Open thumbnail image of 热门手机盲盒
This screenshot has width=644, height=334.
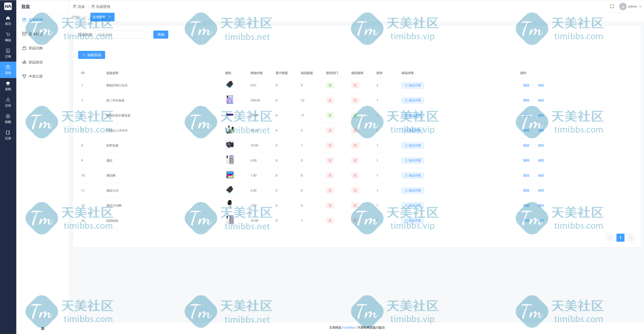(230, 100)
